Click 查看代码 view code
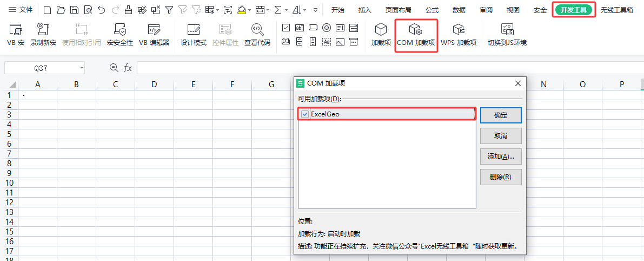 tap(257, 35)
